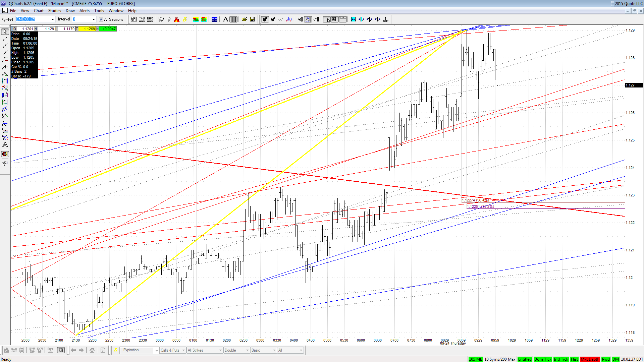Open the Draw menu
The height and width of the screenshot is (362, 644).
(x=70, y=11)
